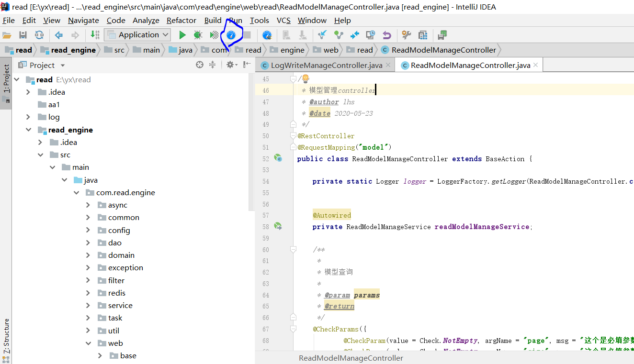This screenshot has width=634, height=364.
Task: Open the Structure tool window from the sidebar
Action: pos(7,335)
